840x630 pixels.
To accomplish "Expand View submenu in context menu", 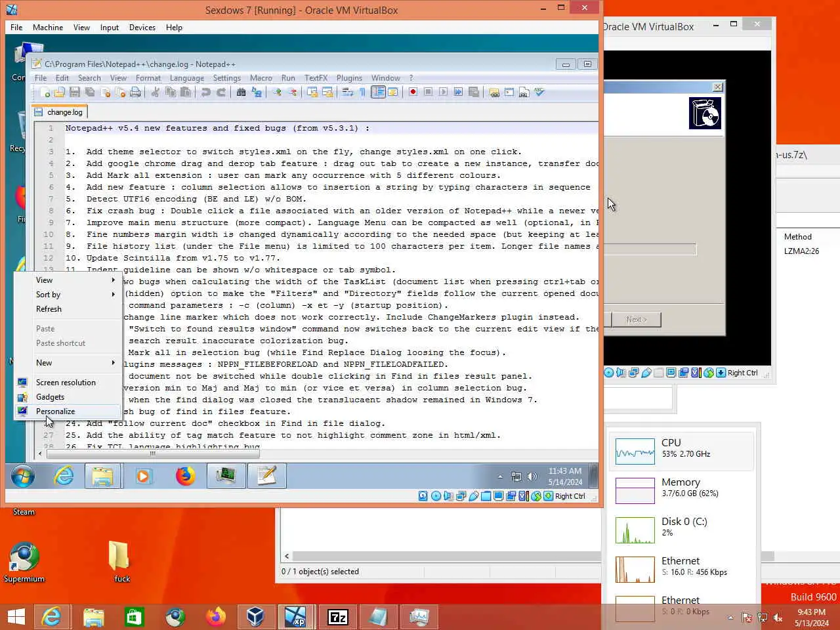I will [68, 280].
